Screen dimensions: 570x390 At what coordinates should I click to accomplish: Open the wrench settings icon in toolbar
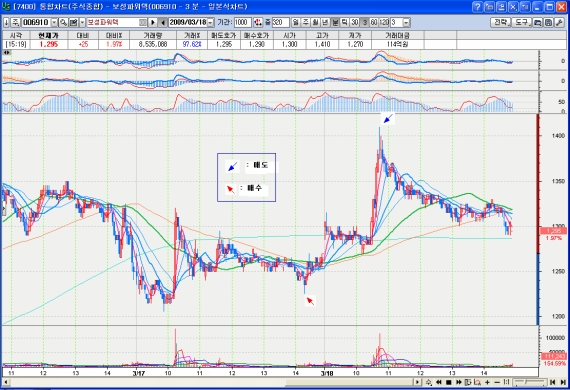(559, 23)
